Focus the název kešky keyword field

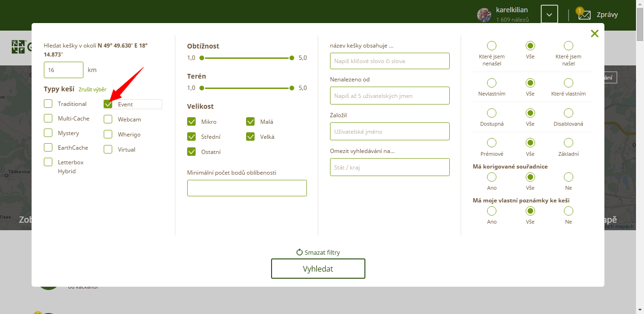click(390, 61)
